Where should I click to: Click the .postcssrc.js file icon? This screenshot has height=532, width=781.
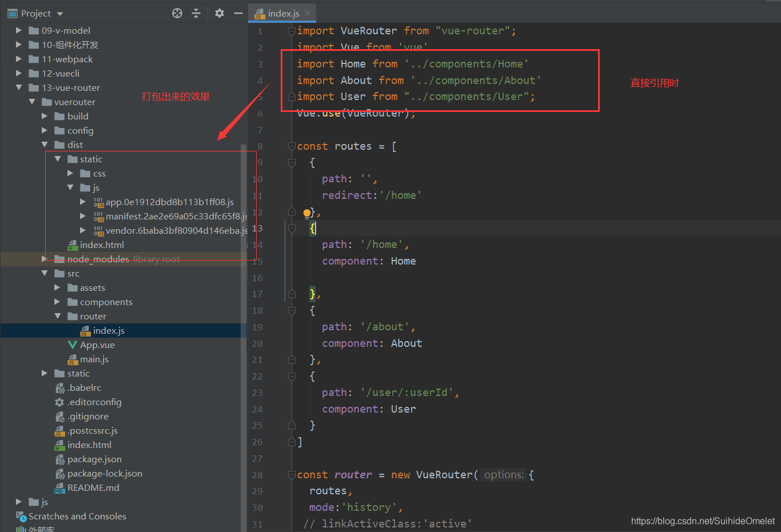tap(60, 431)
